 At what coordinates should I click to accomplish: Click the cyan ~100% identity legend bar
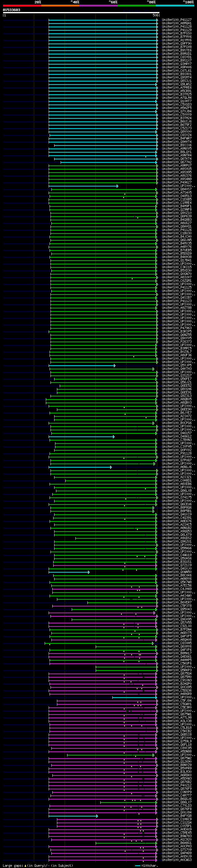(x=175, y=6)
